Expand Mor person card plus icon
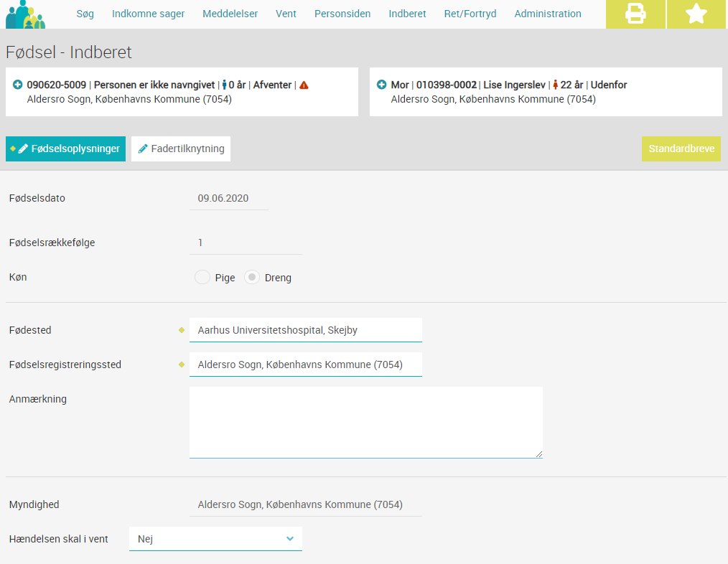This screenshot has height=564, width=728. point(382,85)
